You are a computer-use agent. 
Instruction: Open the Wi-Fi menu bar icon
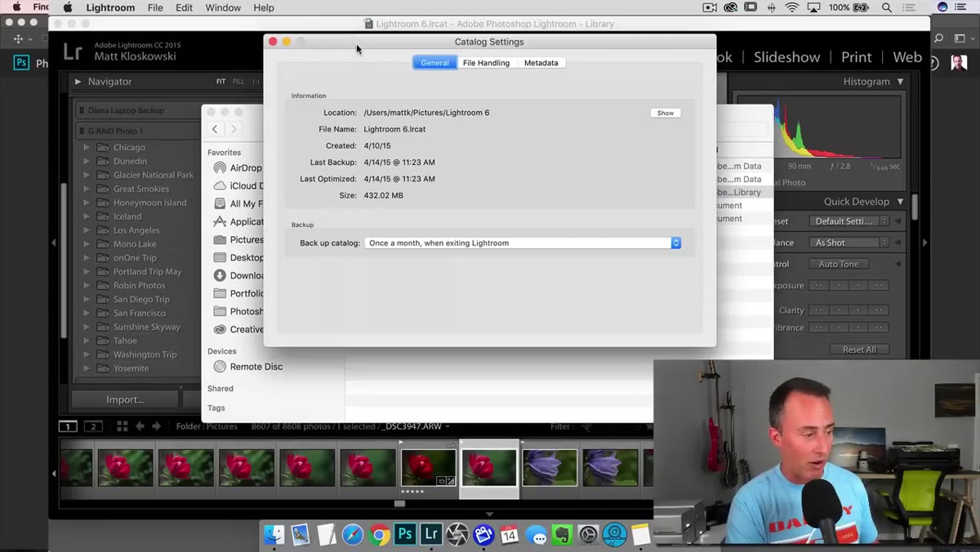pyautogui.click(x=792, y=7)
